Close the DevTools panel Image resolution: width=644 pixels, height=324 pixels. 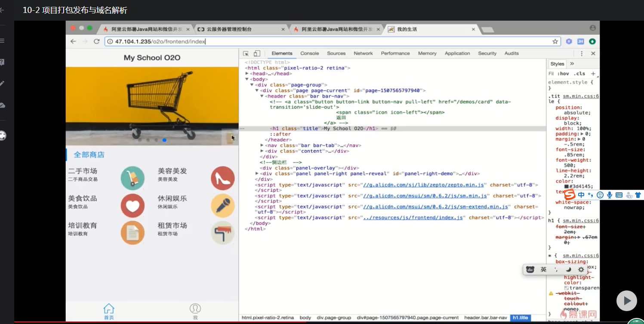(x=593, y=53)
